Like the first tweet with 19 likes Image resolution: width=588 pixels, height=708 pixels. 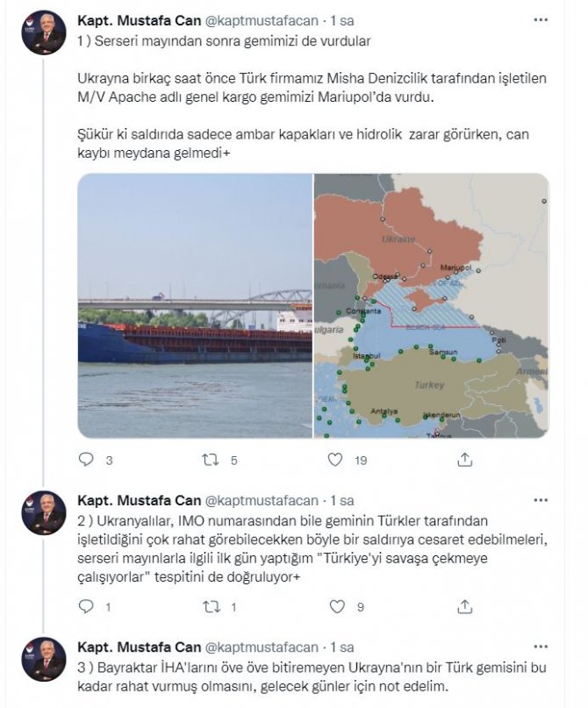(335, 459)
